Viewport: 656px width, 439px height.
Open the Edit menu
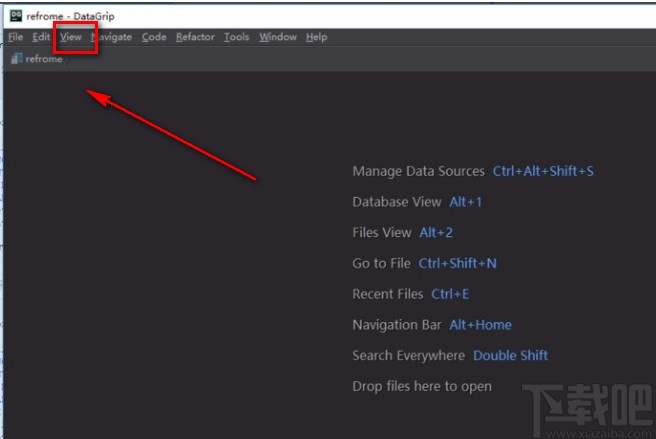[41, 37]
